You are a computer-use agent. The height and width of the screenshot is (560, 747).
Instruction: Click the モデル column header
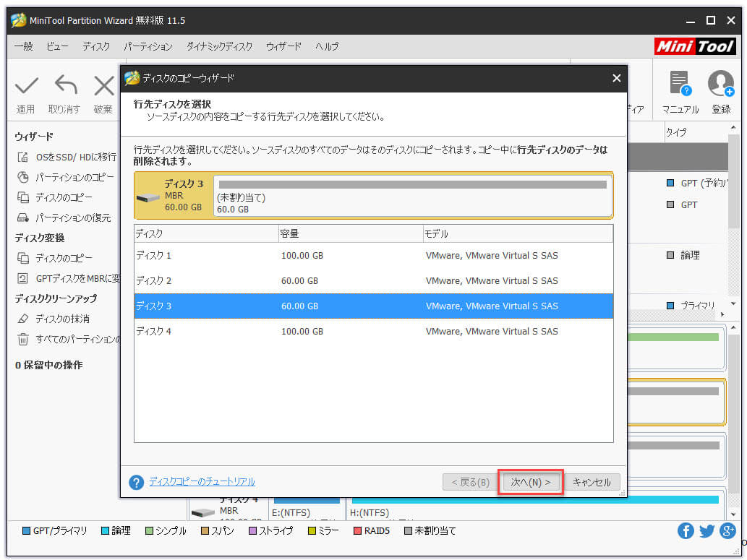[x=518, y=234]
